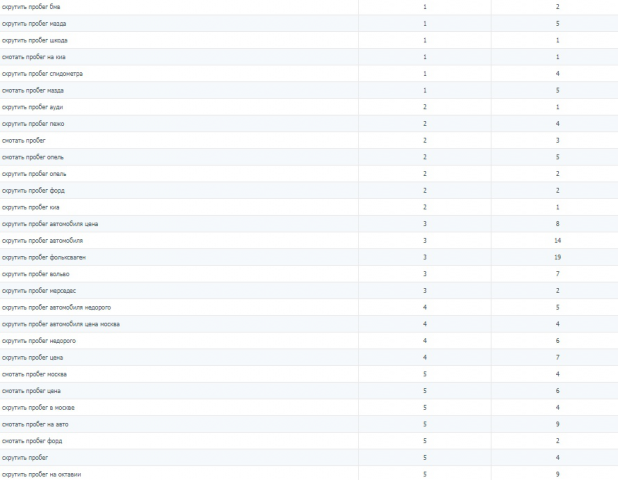Select the keyword 'смотать пробег цена'
This screenshot has height=480, width=618.
(31, 391)
